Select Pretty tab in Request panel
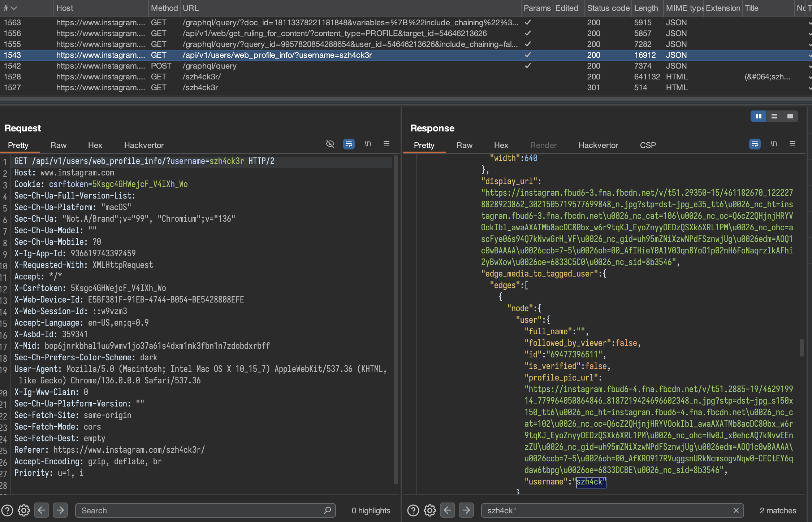 click(x=18, y=145)
